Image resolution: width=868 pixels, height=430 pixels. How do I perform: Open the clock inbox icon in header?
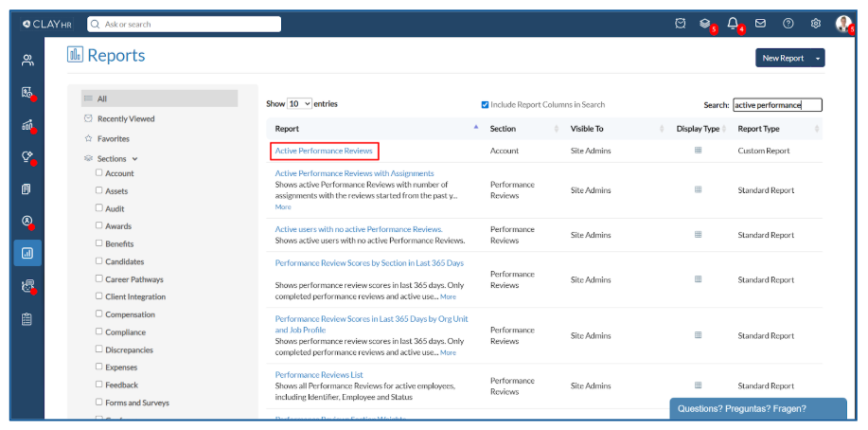(681, 24)
